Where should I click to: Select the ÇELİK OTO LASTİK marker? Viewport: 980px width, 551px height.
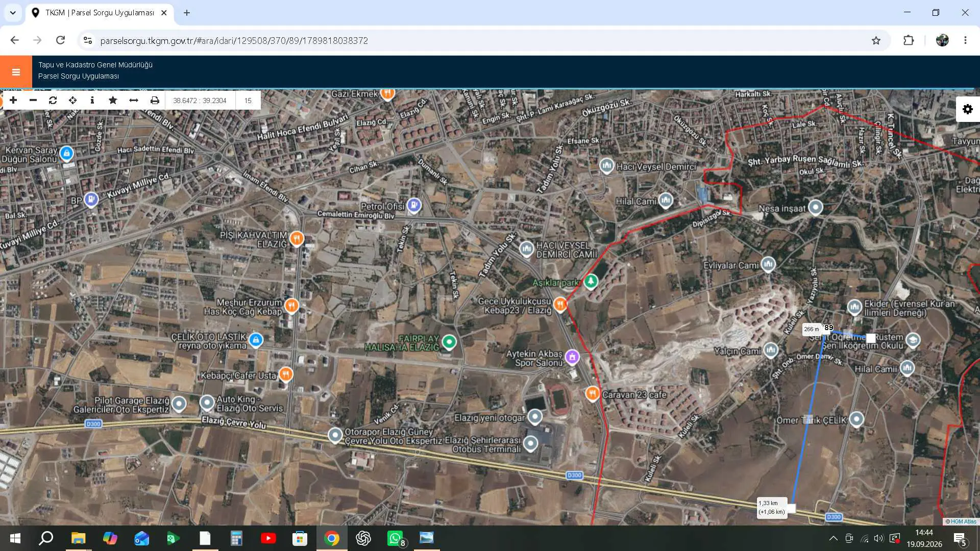tap(256, 340)
